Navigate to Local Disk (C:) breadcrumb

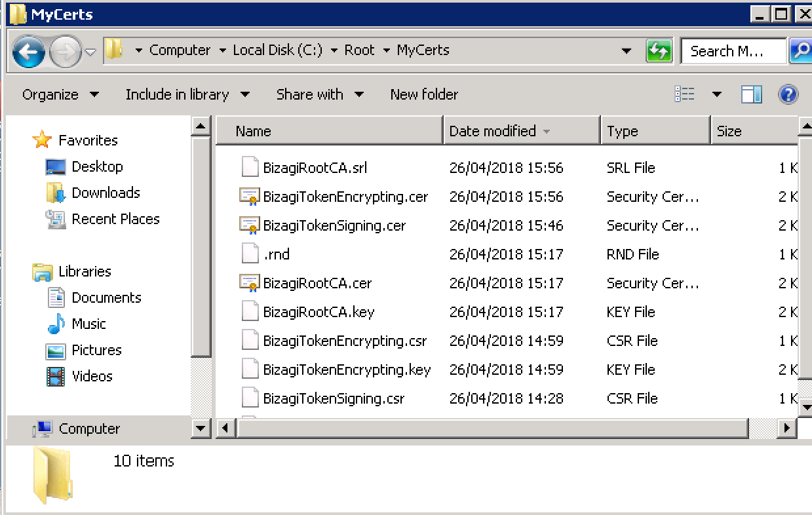tap(278, 50)
